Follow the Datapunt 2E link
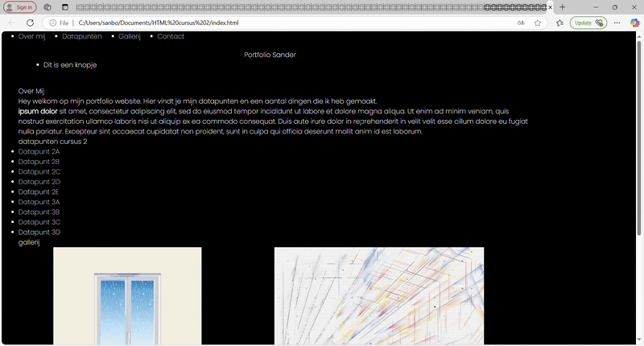Viewport: 644px width, 346px height. 38,192
